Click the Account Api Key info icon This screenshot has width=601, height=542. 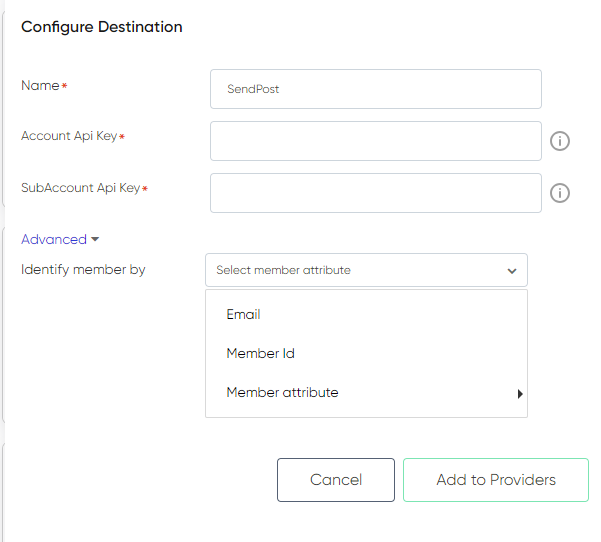coord(560,141)
